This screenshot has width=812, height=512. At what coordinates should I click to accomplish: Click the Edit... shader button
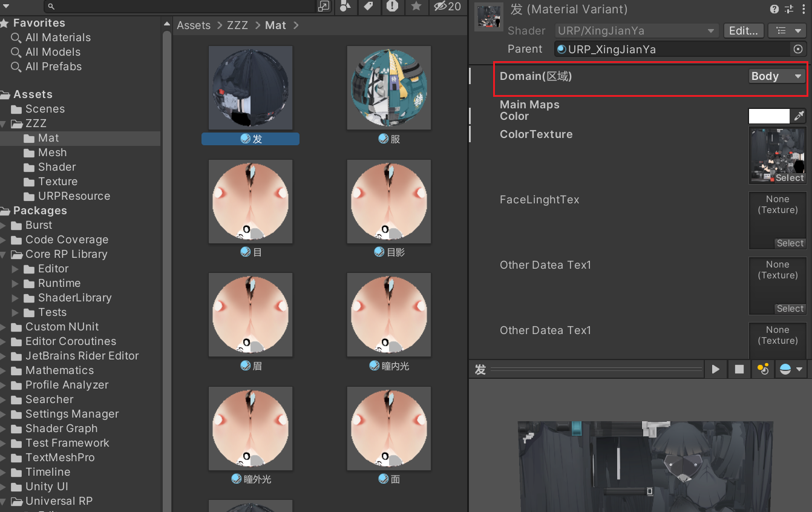coord(744,31)
